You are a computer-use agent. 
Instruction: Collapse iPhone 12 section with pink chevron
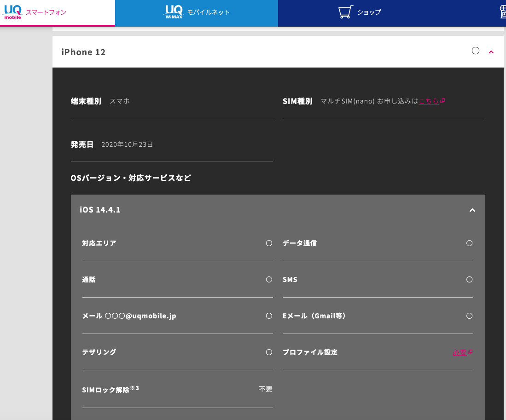491,52
